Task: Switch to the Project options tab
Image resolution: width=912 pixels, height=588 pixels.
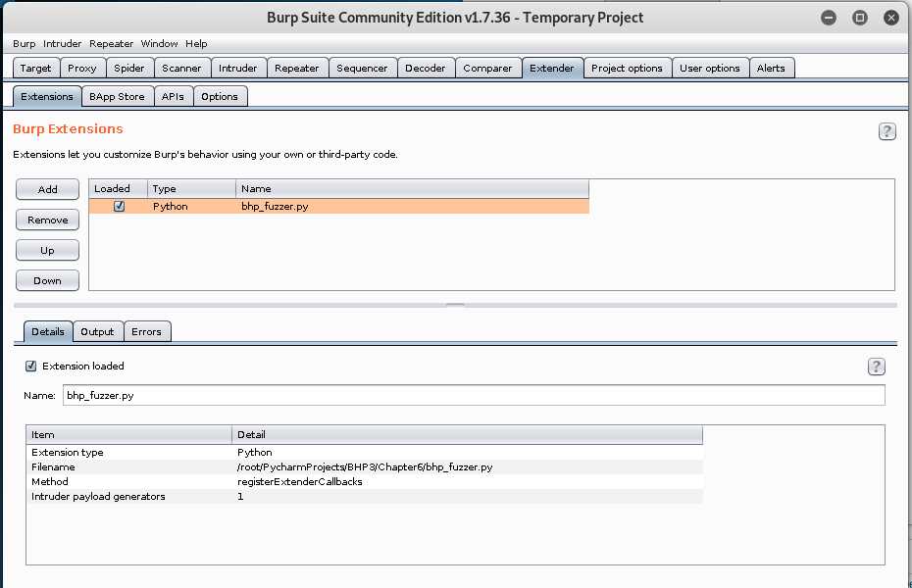Action: [627, 68]
